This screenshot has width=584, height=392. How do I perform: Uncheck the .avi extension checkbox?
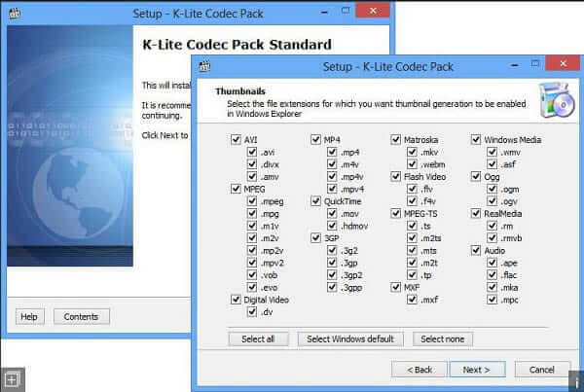coord(252,152)
